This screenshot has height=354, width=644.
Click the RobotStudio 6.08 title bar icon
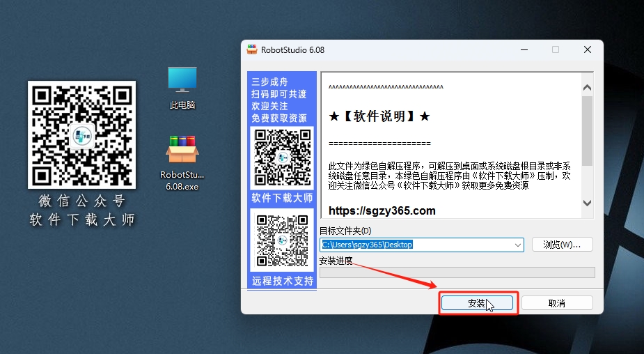point(252,49)
